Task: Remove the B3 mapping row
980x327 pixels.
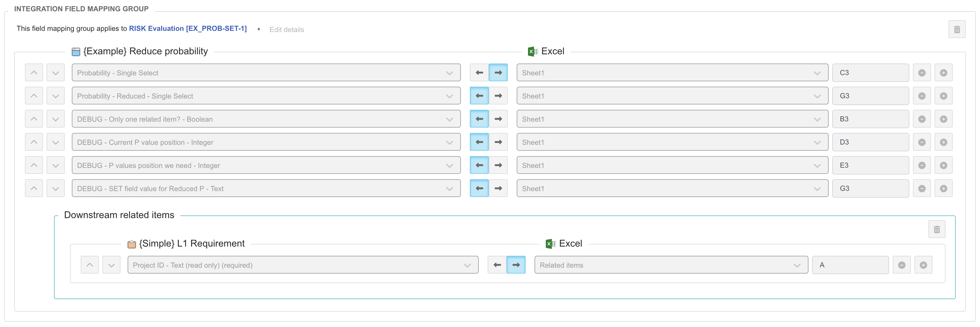Action: click(x=922, y=119)
